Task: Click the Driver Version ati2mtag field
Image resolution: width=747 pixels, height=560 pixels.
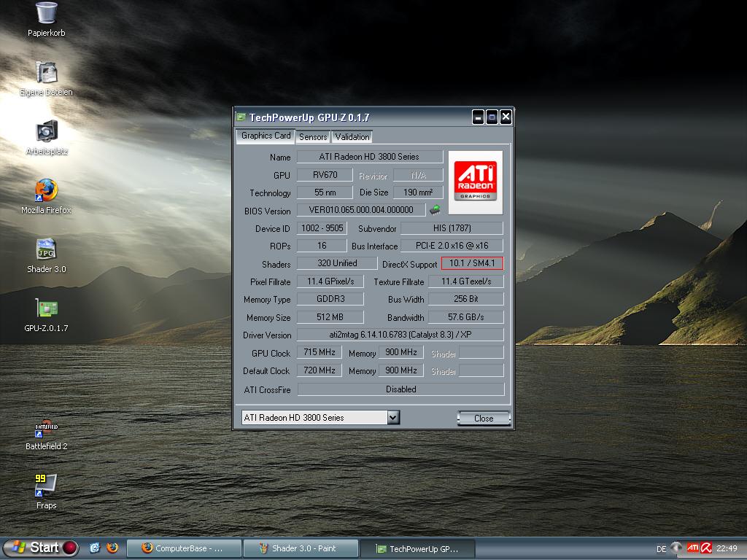Action: 400,335
